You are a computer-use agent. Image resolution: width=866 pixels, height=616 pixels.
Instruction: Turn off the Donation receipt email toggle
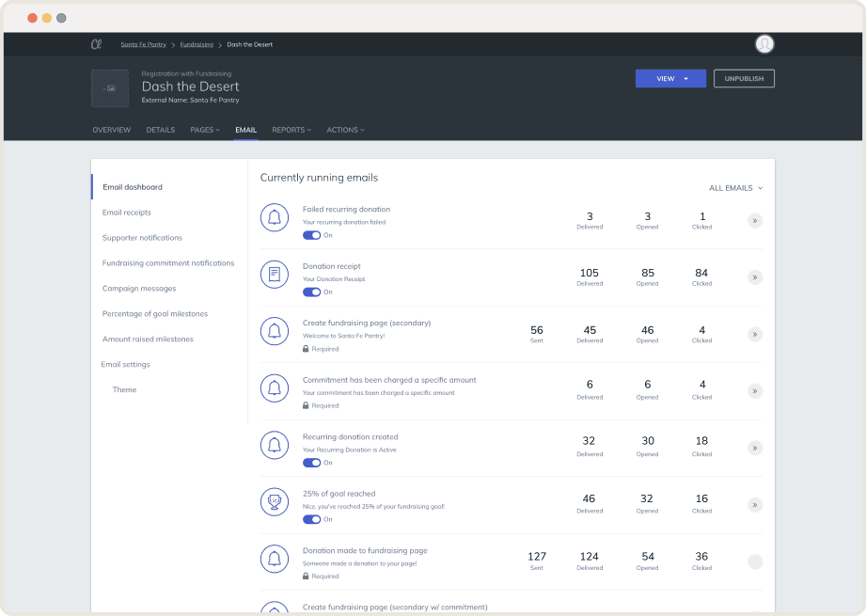[x=311, y=292]
